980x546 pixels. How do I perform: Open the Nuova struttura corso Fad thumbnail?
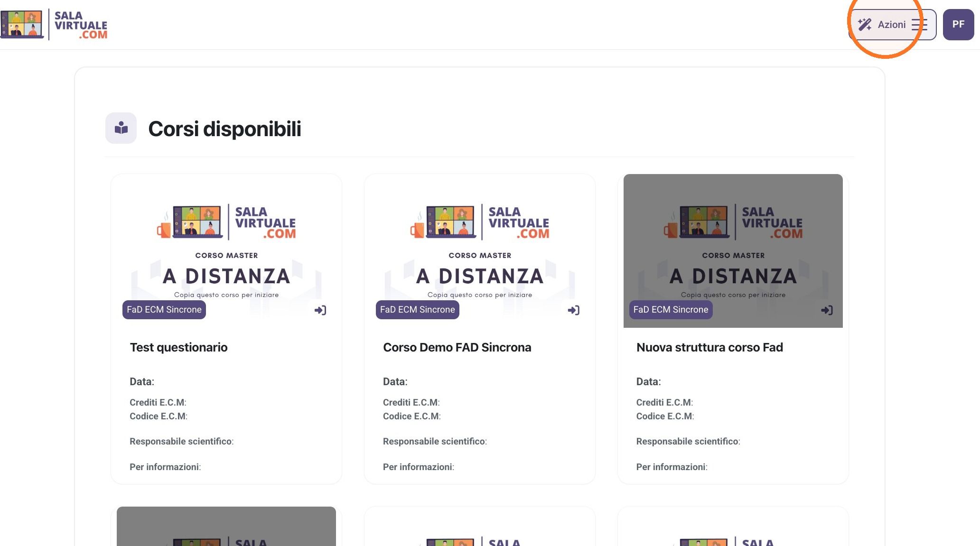(733, 250)
